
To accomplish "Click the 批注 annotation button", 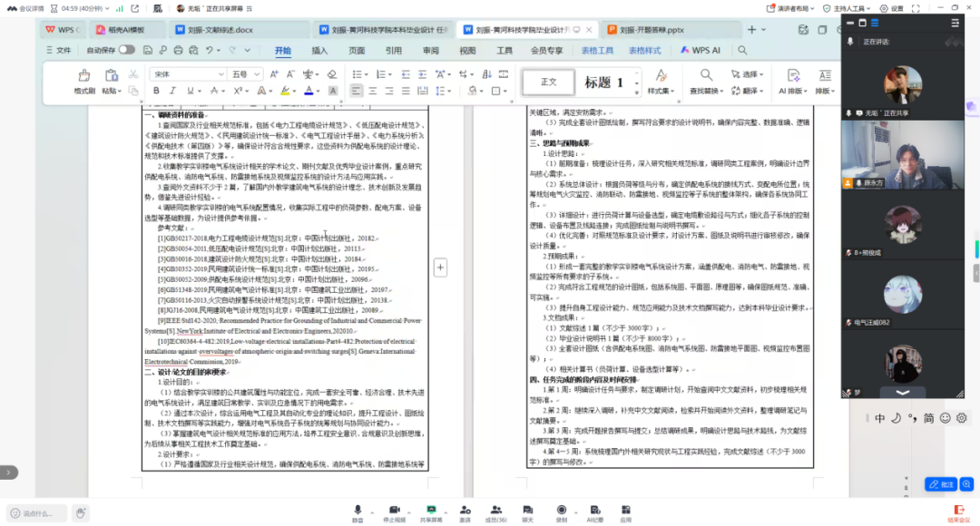I will pos(941,484).
